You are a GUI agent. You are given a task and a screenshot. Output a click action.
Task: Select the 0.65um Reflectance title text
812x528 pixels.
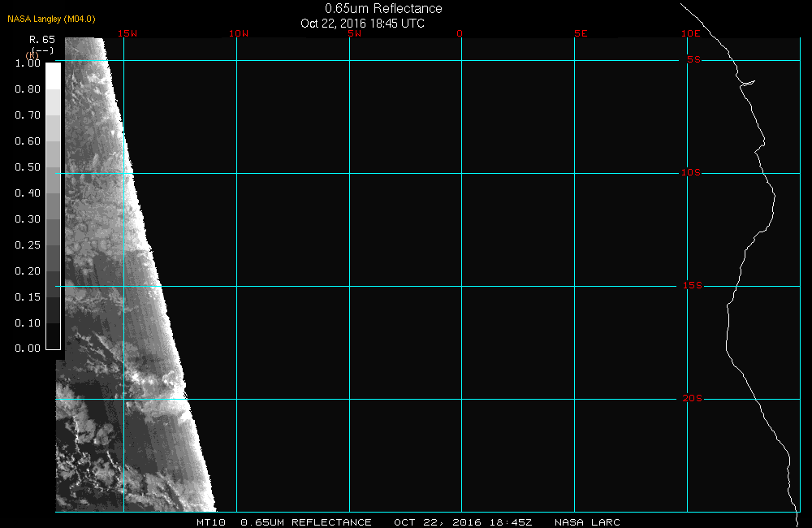point(383,8)
